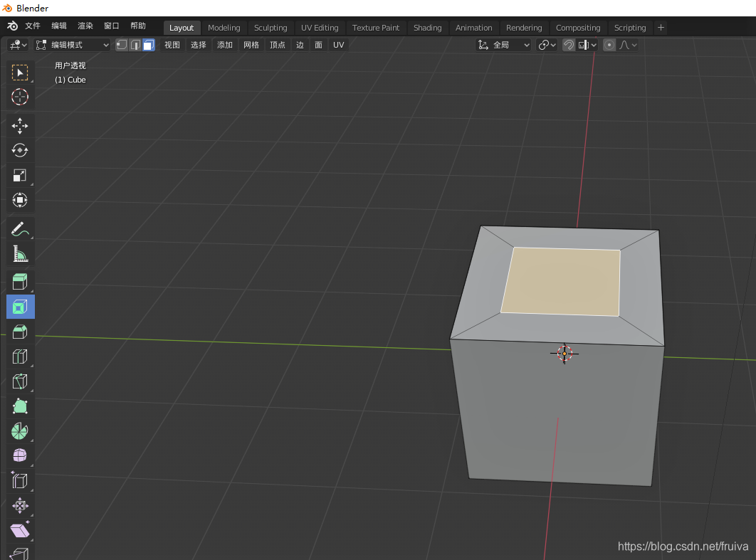The width and height of the screenshot is (756, 560).
Task: Switch to the Animation workspace tab
Action: coord(473,28)
